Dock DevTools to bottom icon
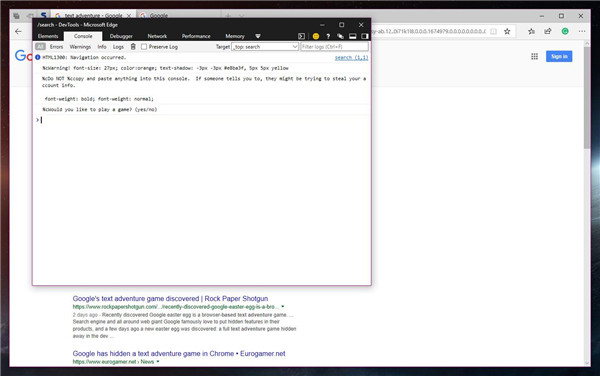Screen dimensions: 600x376 [353, 36]
